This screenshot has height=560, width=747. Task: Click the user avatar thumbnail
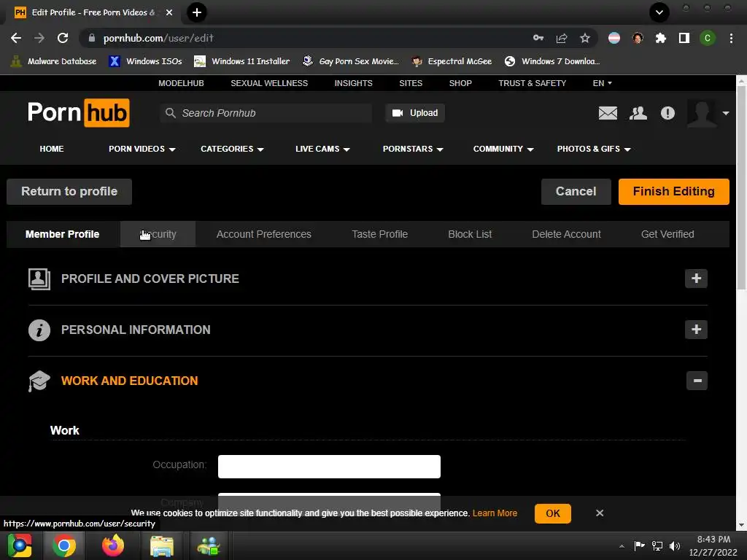pos(701,113)
